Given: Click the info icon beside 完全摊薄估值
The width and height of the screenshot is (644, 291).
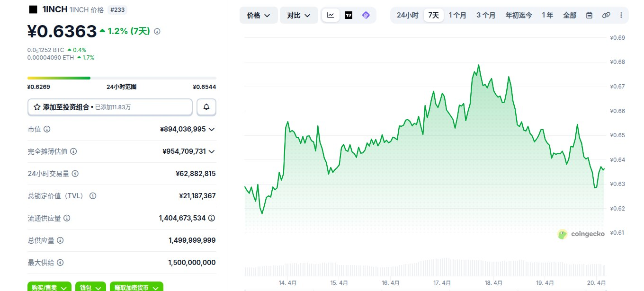Looking at the screenshot, I should [73, 151].
